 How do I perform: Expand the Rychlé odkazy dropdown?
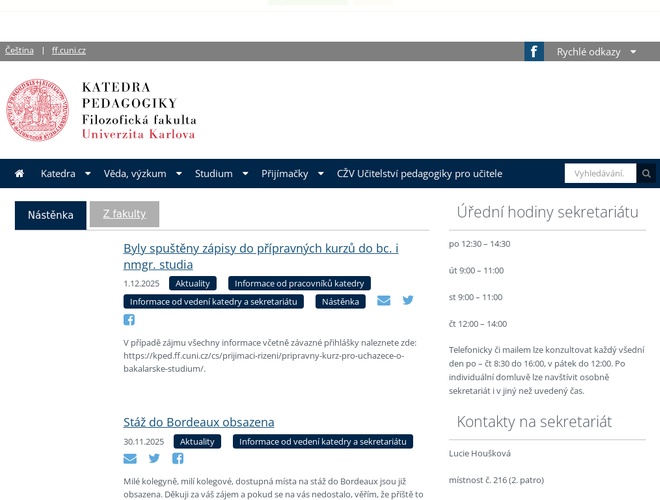point(632,52)
